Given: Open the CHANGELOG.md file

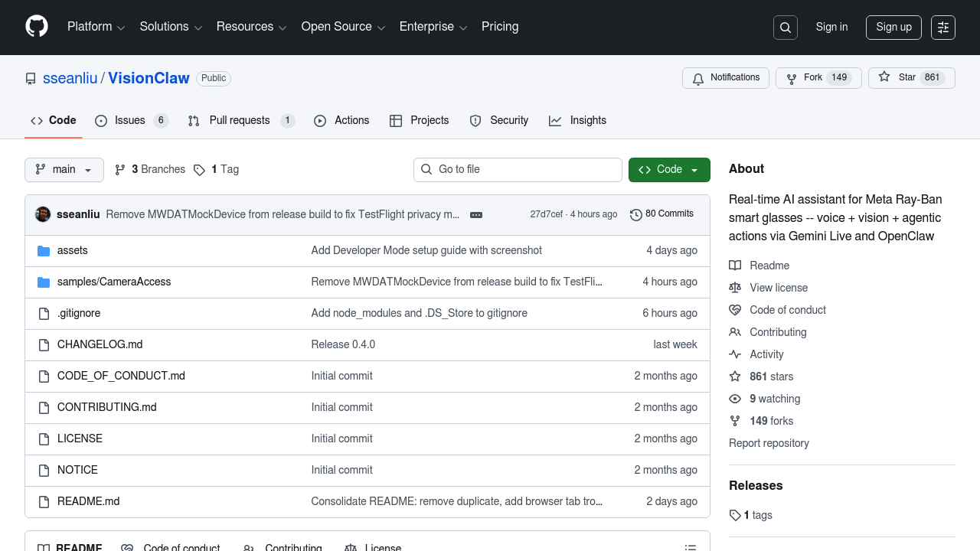Looking at the screenshot, I should coord(100,344).
